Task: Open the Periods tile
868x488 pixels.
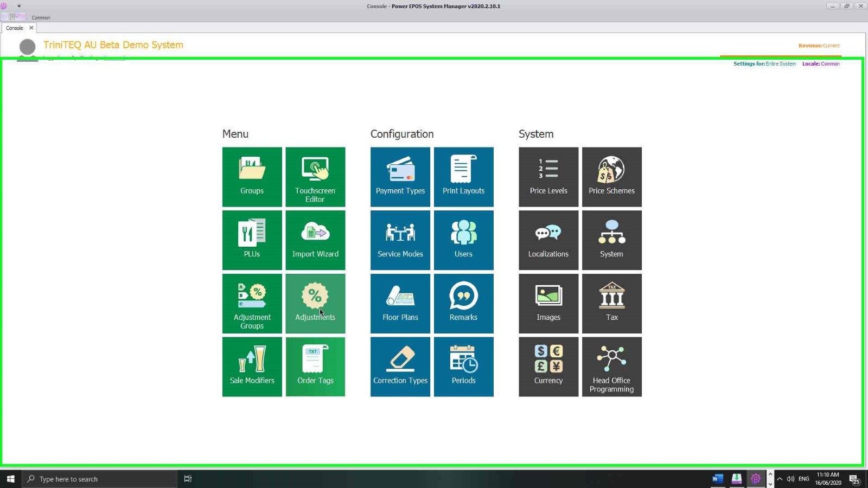Action: click(463, 367)
